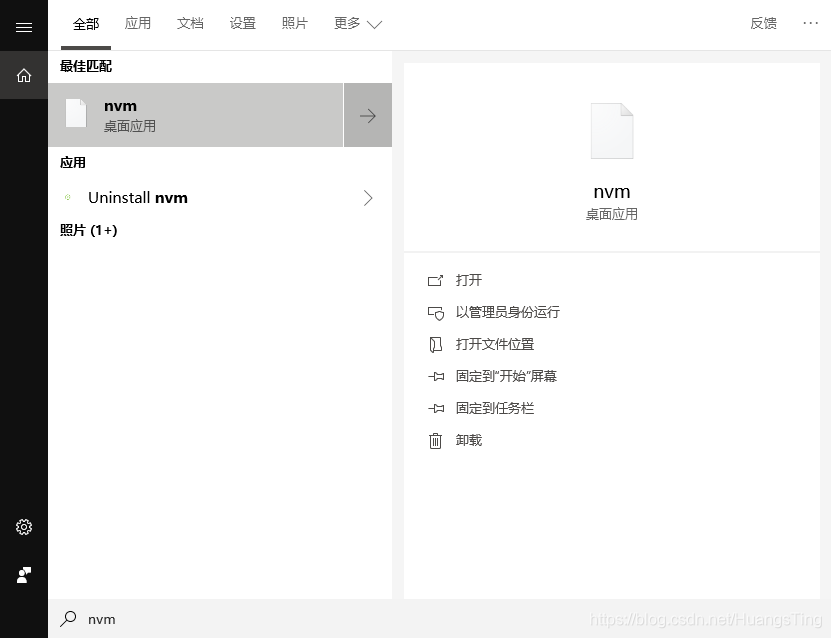This screenshot has width=831, height=638.
Task: Switch to the 应用 tab
Action: [138, 24]
